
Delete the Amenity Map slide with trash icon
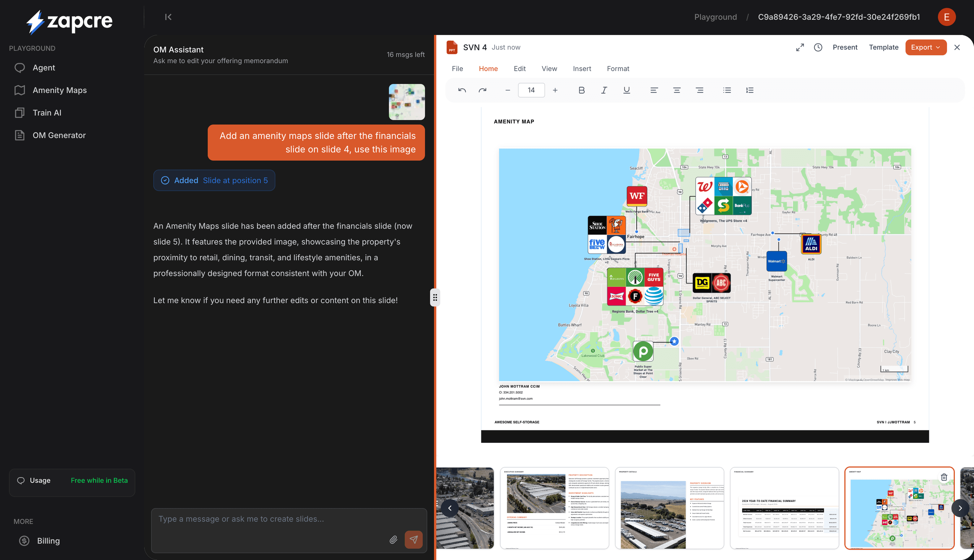click(944, 477)
